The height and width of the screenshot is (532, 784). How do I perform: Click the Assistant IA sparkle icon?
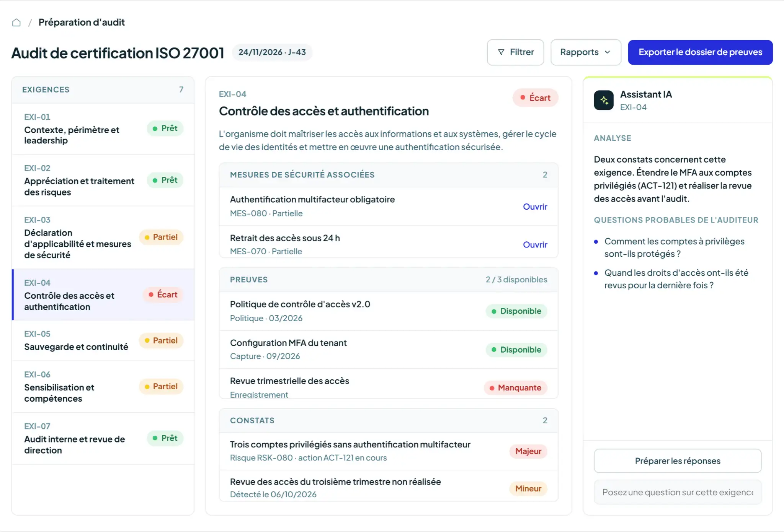pyautogui.click(x=604, y=100)
